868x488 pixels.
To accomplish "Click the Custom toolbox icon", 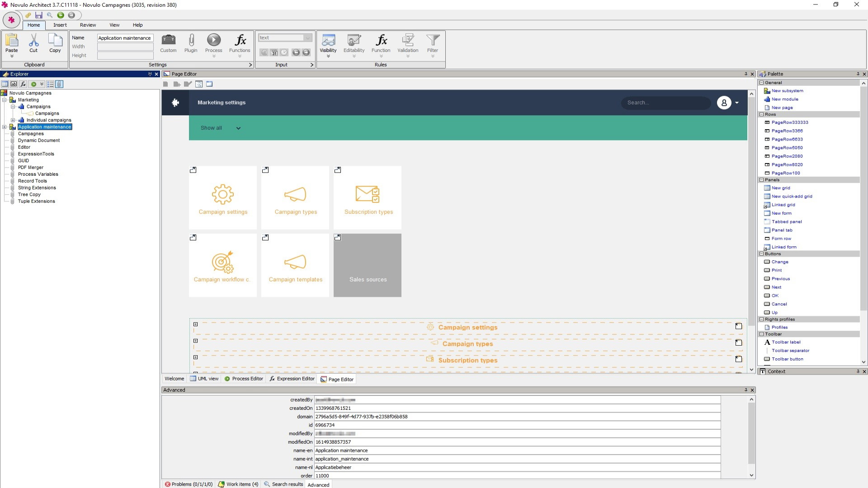I will pos(168,40).
